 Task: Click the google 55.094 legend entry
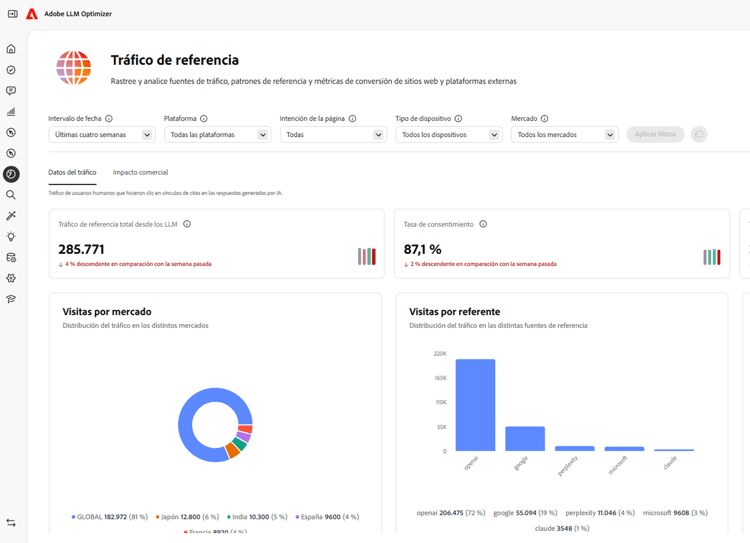pos(525,513)
